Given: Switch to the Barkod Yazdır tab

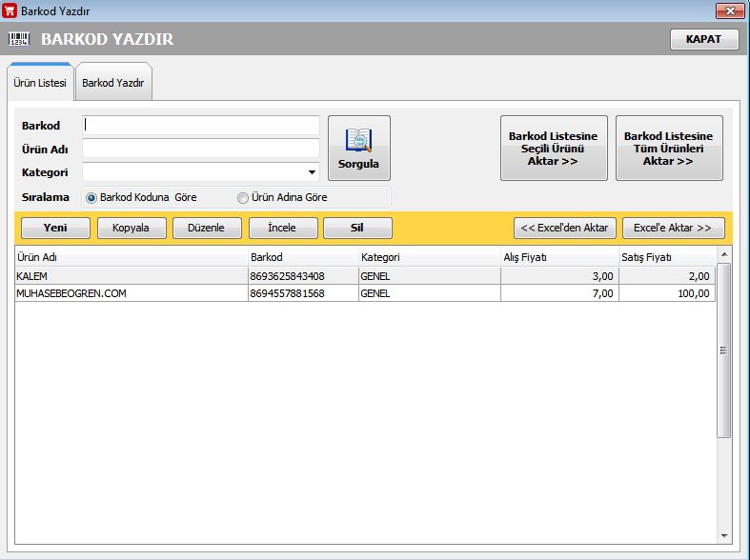Looking at the screenshot, I should [113, 83].
